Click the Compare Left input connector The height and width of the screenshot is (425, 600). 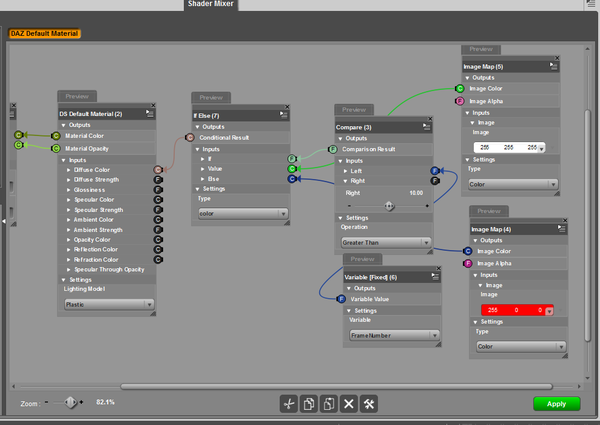435,171
